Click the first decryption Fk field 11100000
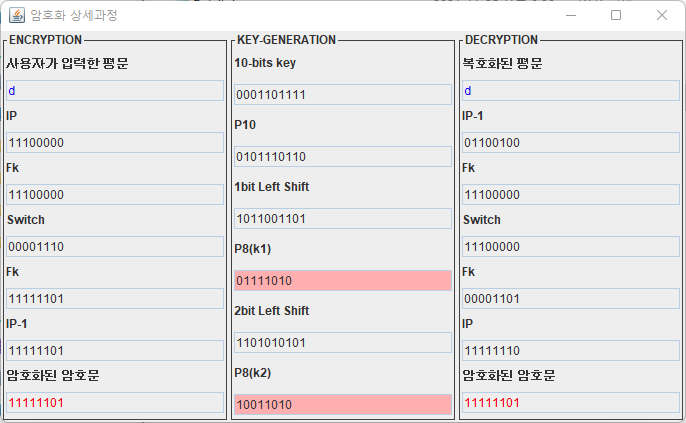 pyautogui.click(x=571, y=195)
